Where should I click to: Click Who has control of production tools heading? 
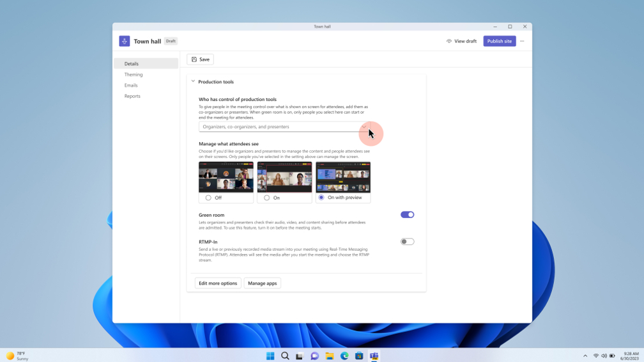(238, 99)
